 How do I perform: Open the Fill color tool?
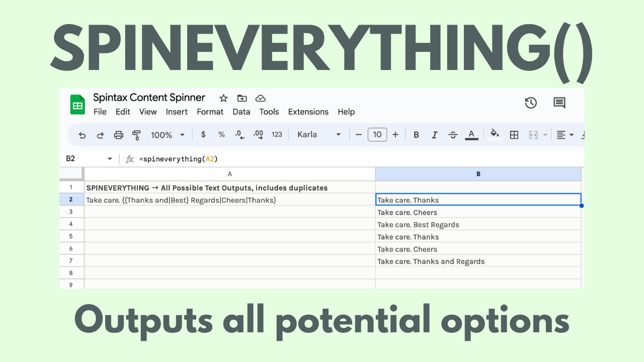(x=495, y=134)
